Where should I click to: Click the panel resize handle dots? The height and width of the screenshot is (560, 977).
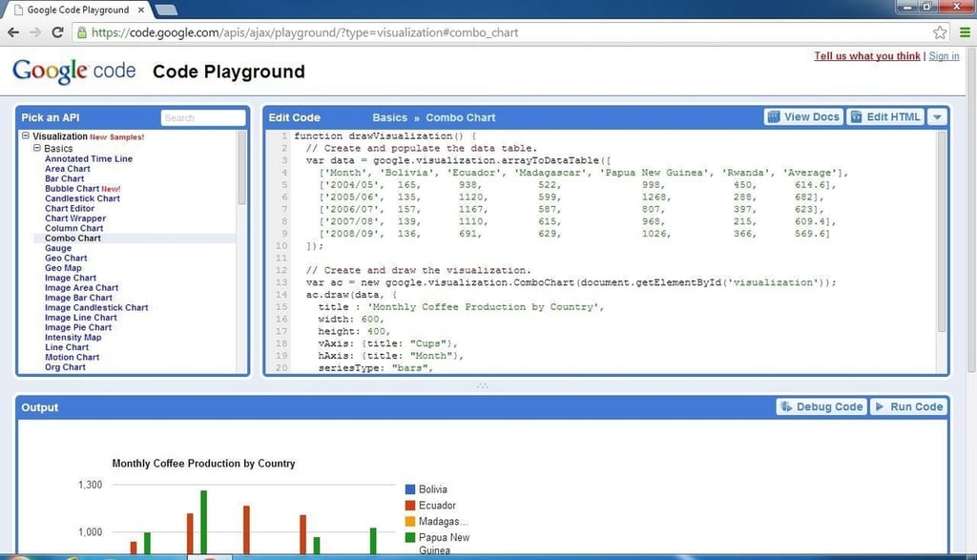[x=482, y=385]
